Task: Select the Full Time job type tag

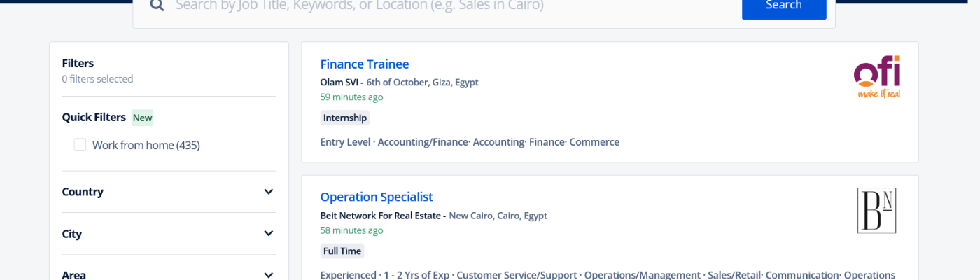Action: (342, 251)
